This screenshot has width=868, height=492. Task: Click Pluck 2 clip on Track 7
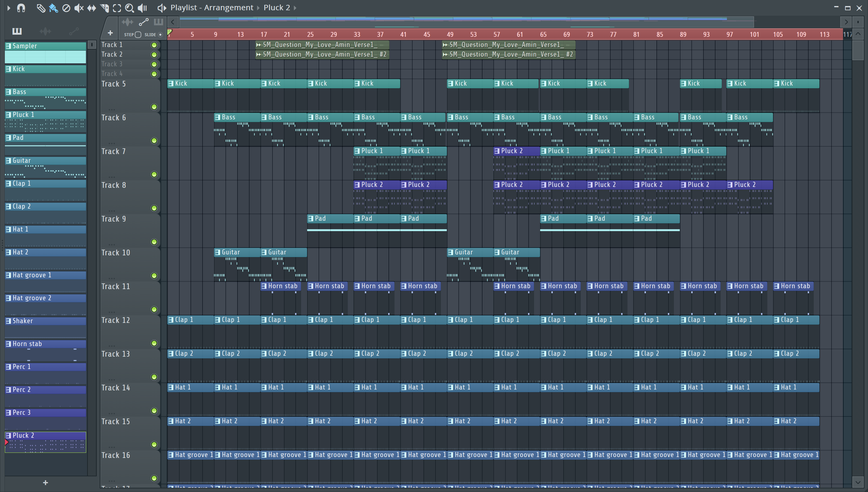click(x=516, y=164)
